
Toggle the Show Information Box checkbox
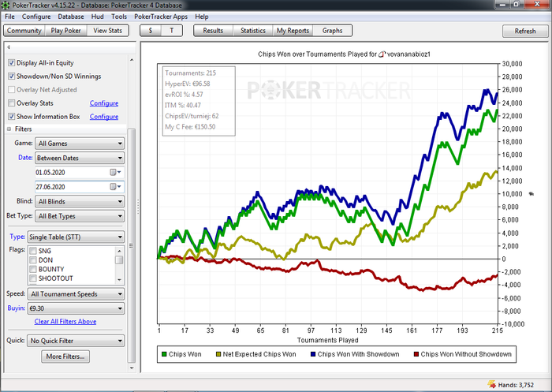pos(12,116)
